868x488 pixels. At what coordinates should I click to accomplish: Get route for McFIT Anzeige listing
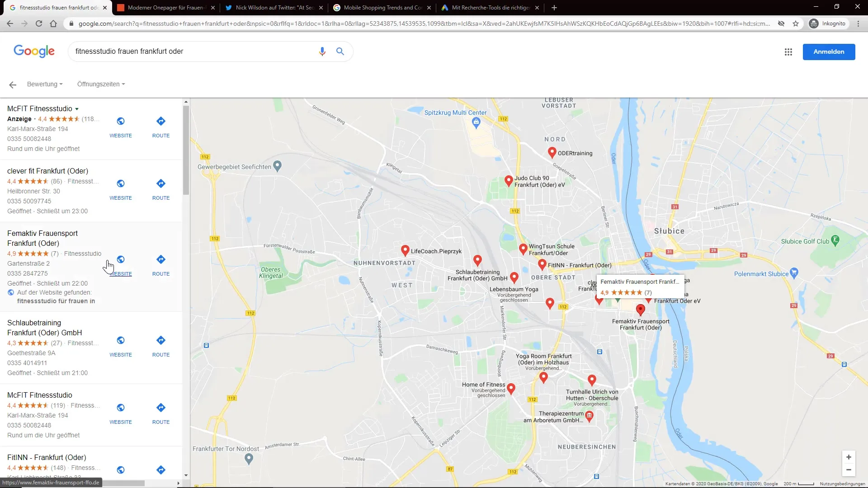[161, 121]
